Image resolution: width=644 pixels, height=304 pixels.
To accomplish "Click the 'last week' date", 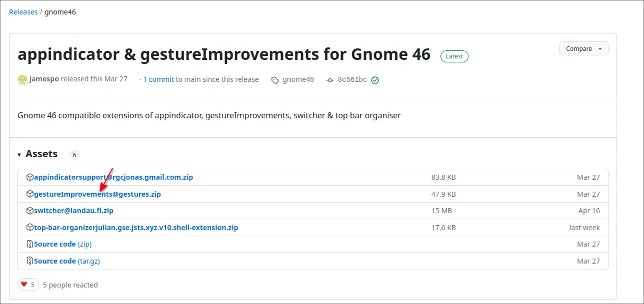I will point(584,228).
